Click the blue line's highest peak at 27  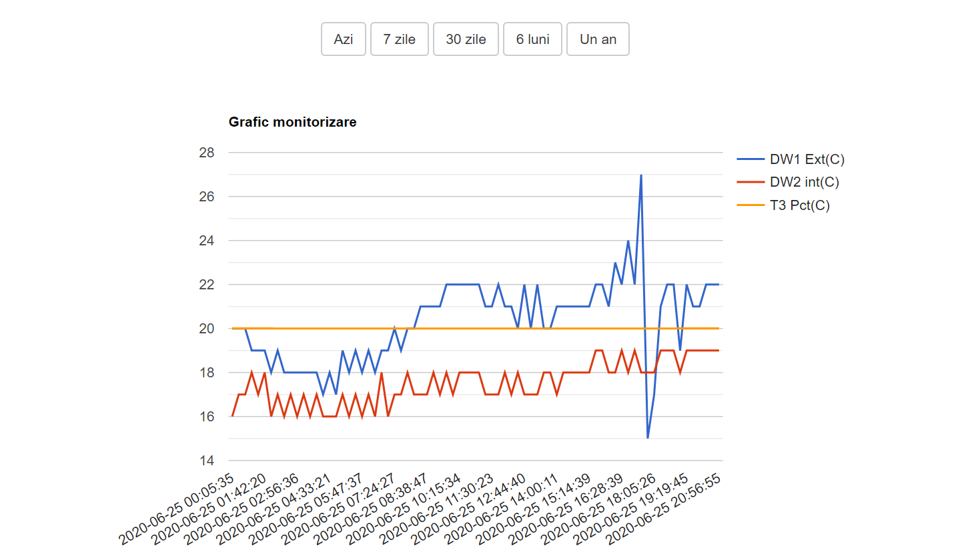click(x=641, y=175)
